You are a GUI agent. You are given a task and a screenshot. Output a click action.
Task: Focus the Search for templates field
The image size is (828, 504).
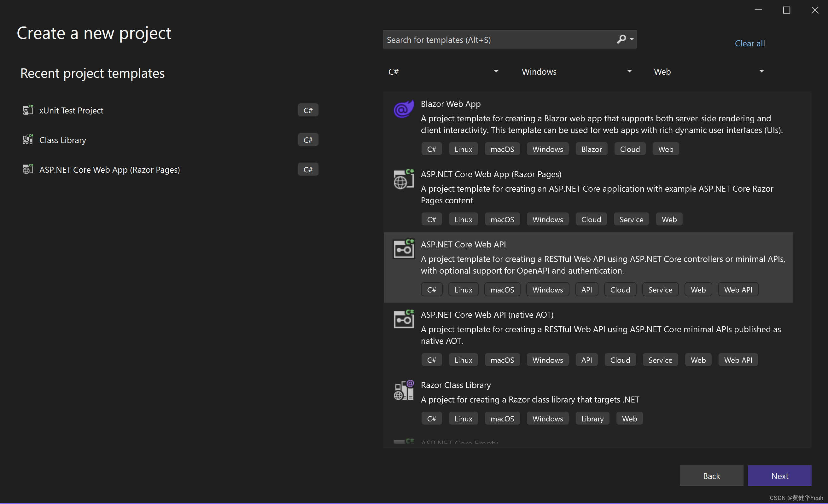pos(497,40)
